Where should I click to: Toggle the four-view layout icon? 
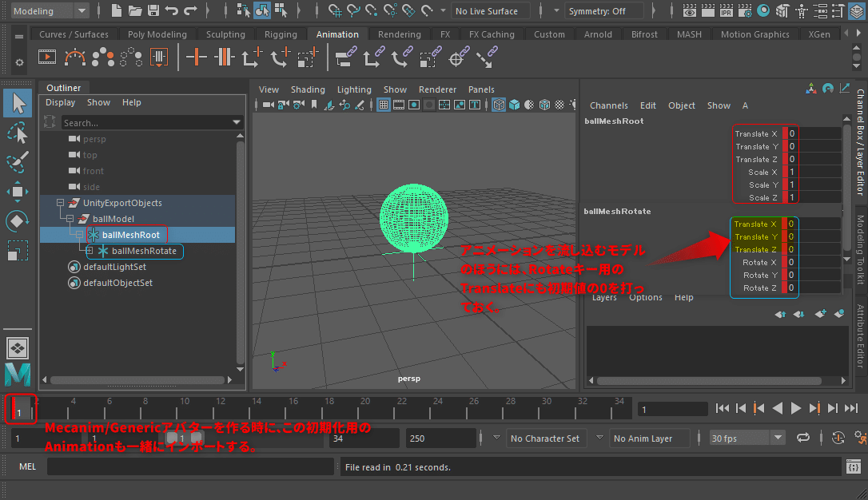click(17, 348)
